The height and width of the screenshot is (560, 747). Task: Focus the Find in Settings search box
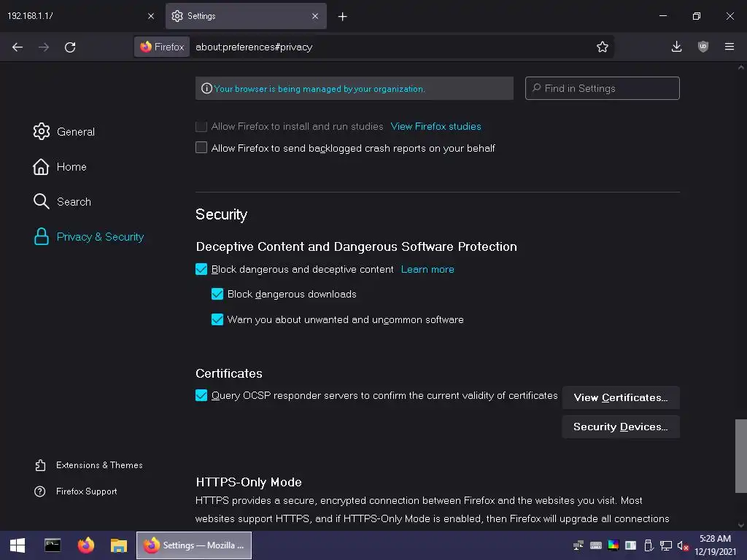pos(602,88)
